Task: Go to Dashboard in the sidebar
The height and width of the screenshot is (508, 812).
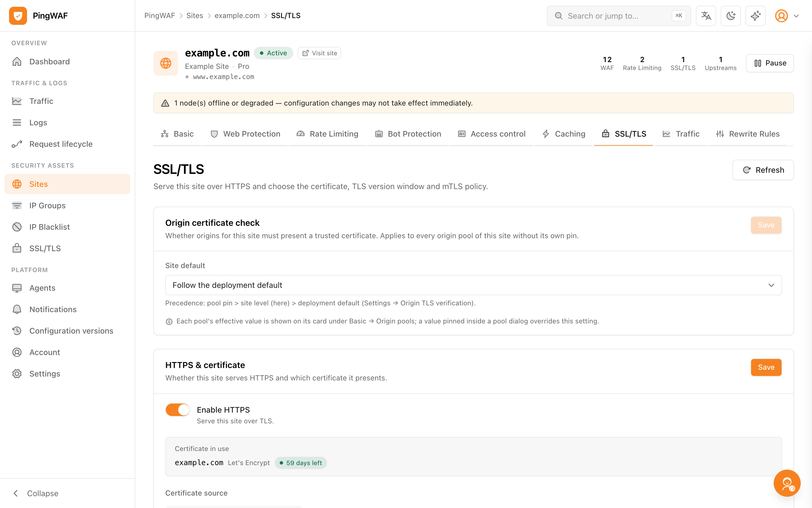Action: click(67, 62)
